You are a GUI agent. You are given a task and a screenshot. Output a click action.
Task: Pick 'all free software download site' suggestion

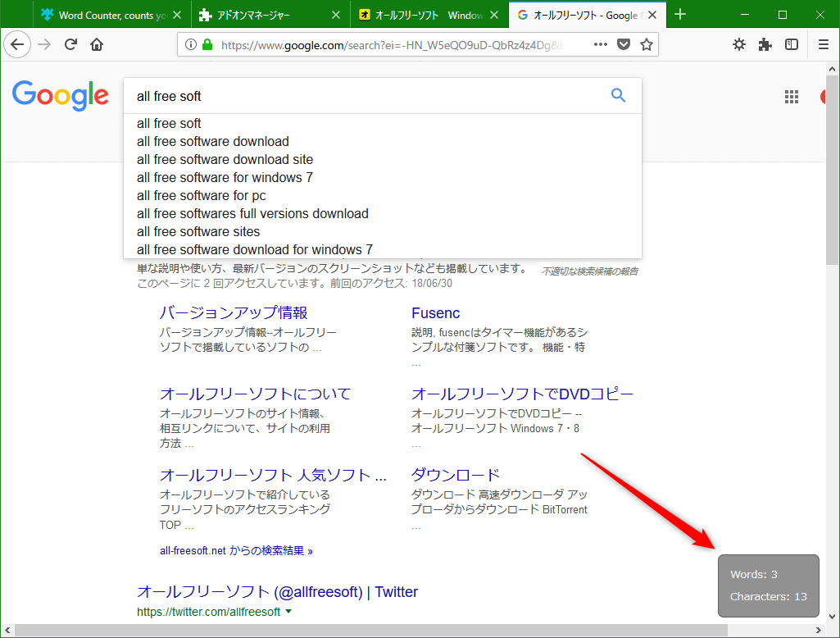pos(383,160)
